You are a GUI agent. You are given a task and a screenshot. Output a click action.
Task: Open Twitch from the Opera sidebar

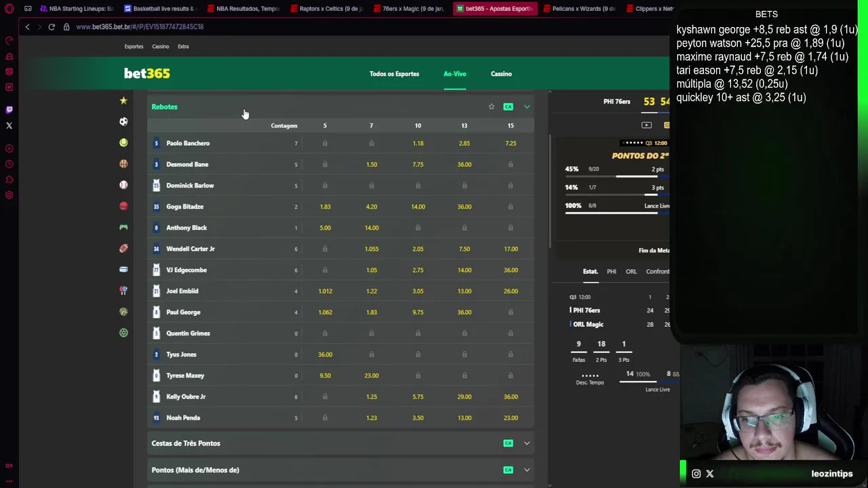[9, 110]
